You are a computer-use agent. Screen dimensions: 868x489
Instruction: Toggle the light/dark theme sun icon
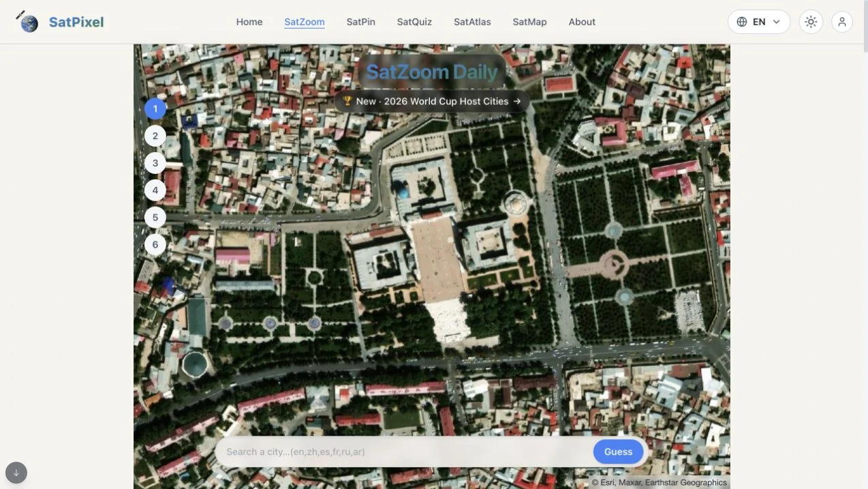pos(811,22)
